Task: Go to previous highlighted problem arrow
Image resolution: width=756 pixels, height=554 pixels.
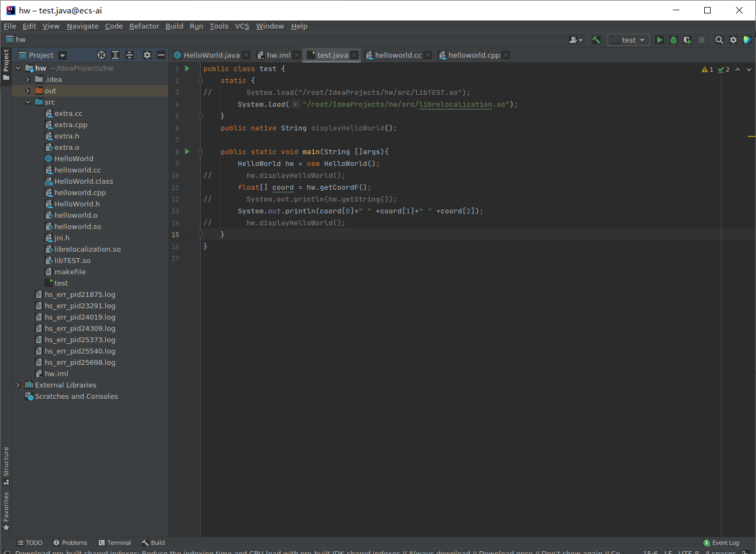Action: click(x=738, y=70)
